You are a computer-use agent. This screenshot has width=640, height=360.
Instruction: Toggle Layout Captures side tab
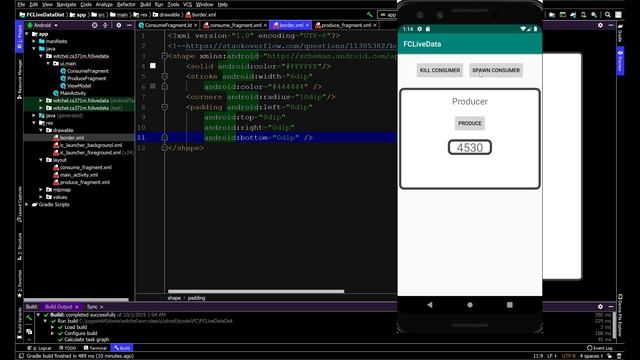click(19, 204)
